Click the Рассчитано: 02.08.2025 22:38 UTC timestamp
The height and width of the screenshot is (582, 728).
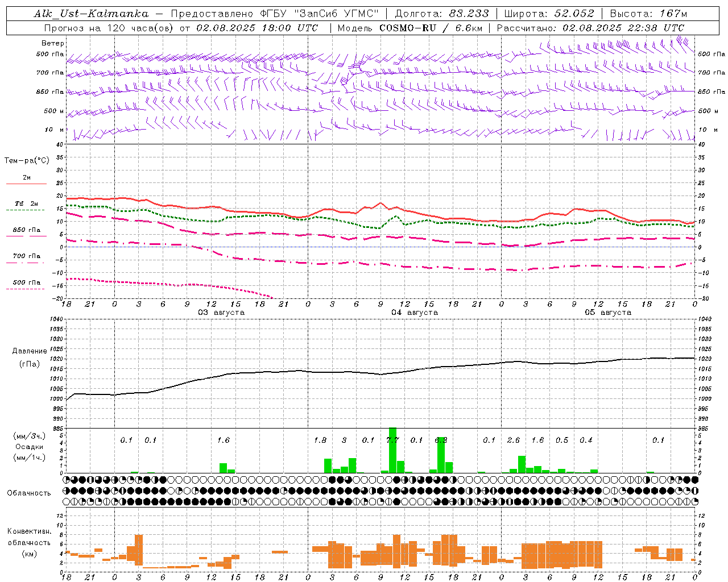pyautogui.click(x=590, y=27)
